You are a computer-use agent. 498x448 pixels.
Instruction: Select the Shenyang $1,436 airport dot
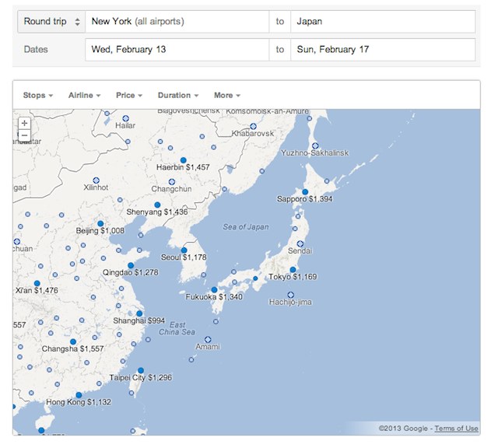click(157, 205)
